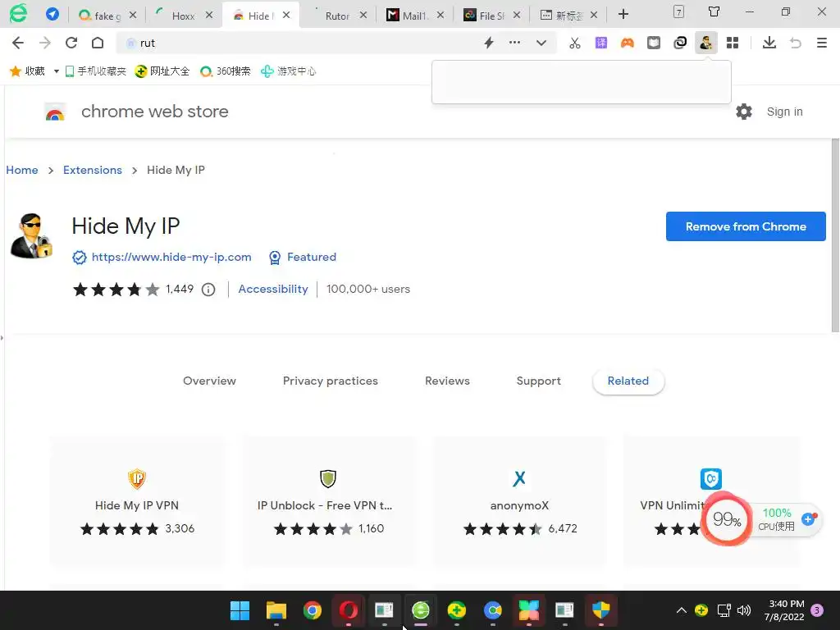Select the Overview tab

pyautogui.click(x=209, y=381)
